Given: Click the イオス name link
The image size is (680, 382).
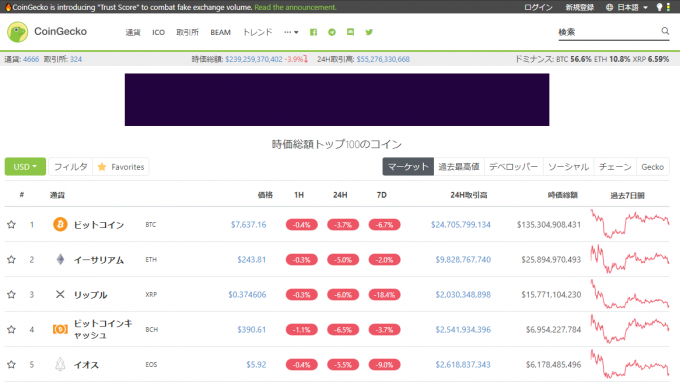Looking at the screenshot, I should pyautogui.click(x=86, y=365).
